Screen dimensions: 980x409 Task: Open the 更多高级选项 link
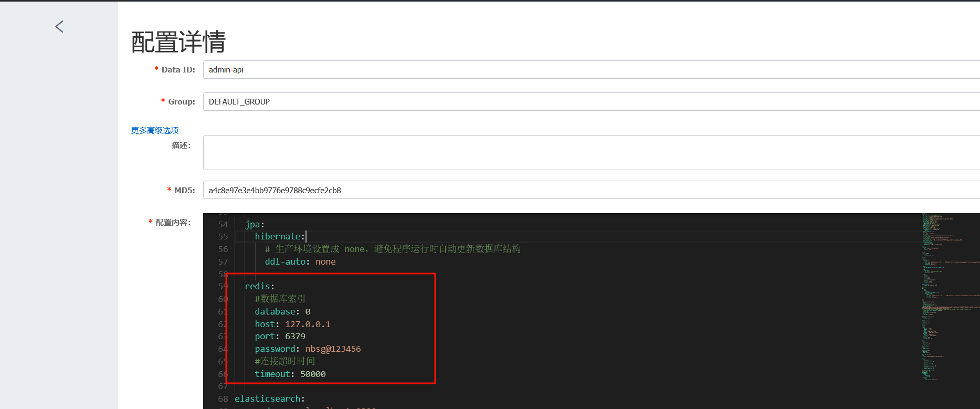tap(155, 130)
